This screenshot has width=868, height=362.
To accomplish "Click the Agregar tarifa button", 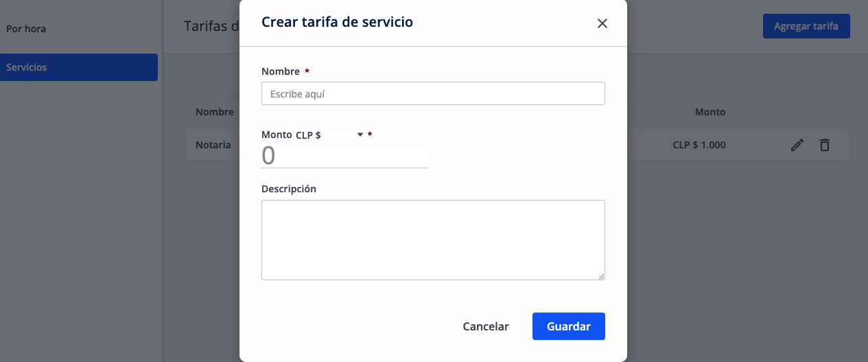I will pyautogui.click(x=806, y=26).
